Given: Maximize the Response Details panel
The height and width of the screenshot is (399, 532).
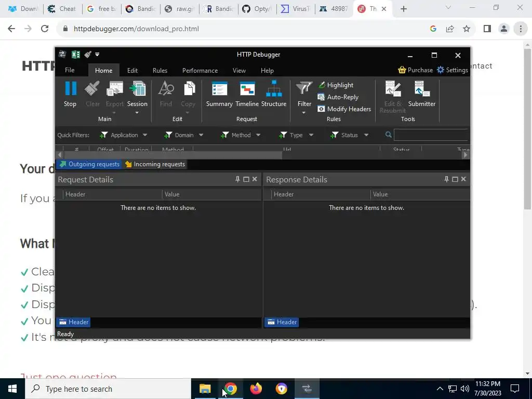Looking at the screenshot, I should point(455,179).
